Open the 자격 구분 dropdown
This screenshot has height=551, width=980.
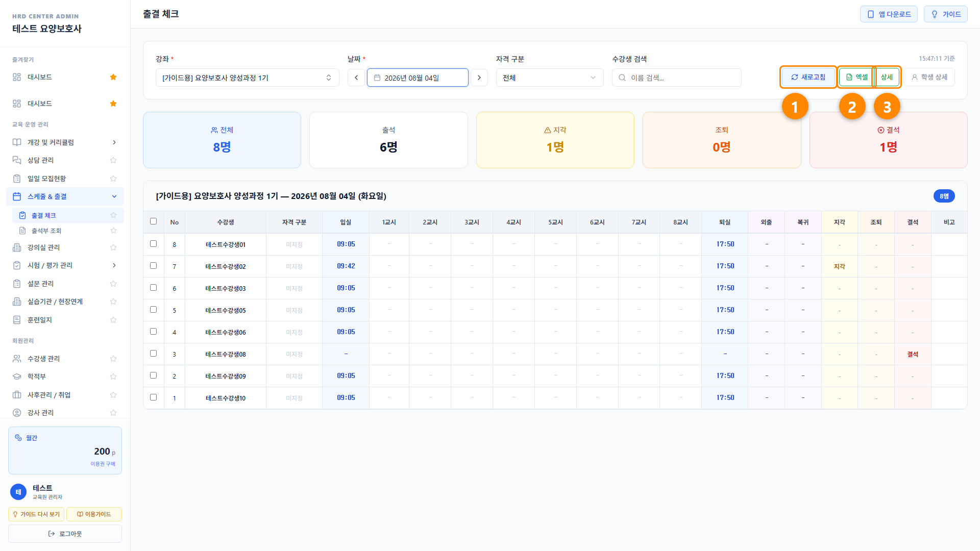[x=550, y=78]
